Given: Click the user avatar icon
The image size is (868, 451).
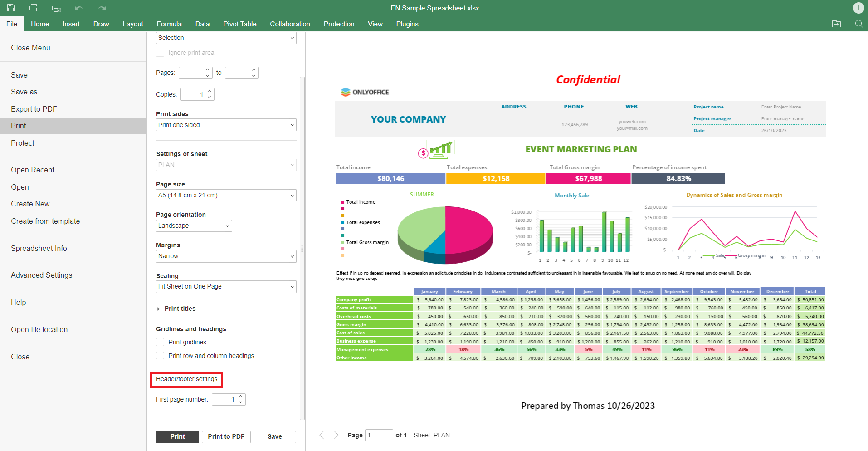Looking at the screenshot, I should (858, 8).
